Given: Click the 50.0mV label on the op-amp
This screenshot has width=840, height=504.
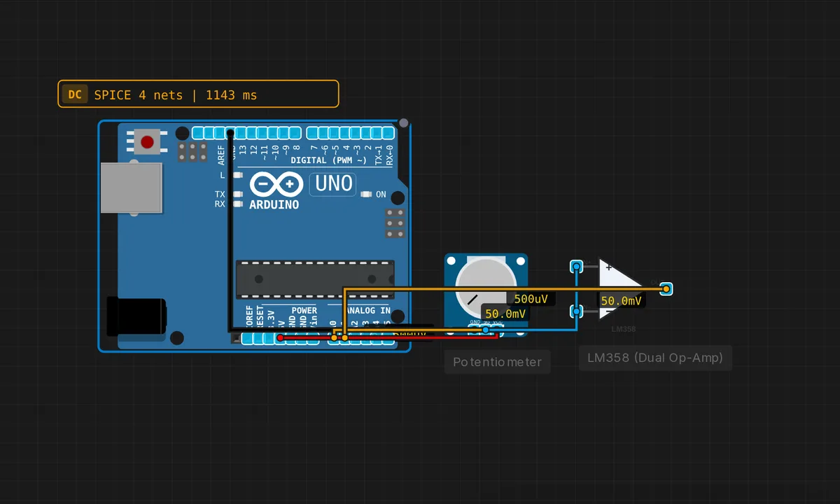Looking at the screenshot, I should coord(621,301).
